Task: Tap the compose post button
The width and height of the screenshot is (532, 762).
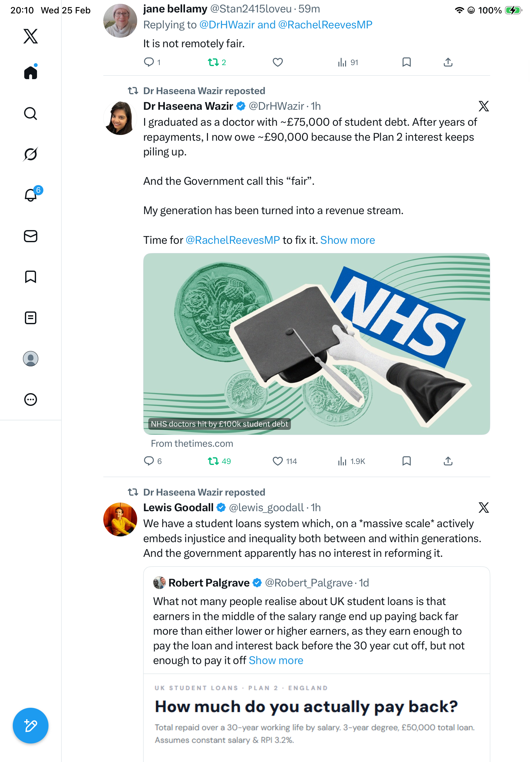Action: (31, 726)
